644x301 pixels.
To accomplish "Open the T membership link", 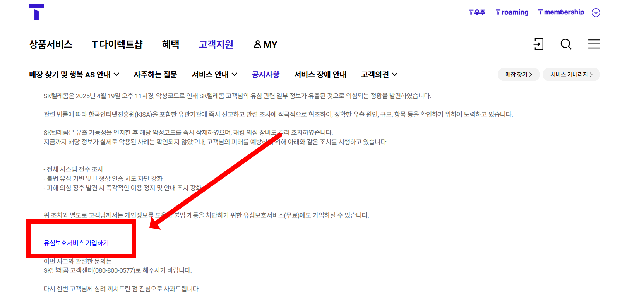I will [561, 12].
